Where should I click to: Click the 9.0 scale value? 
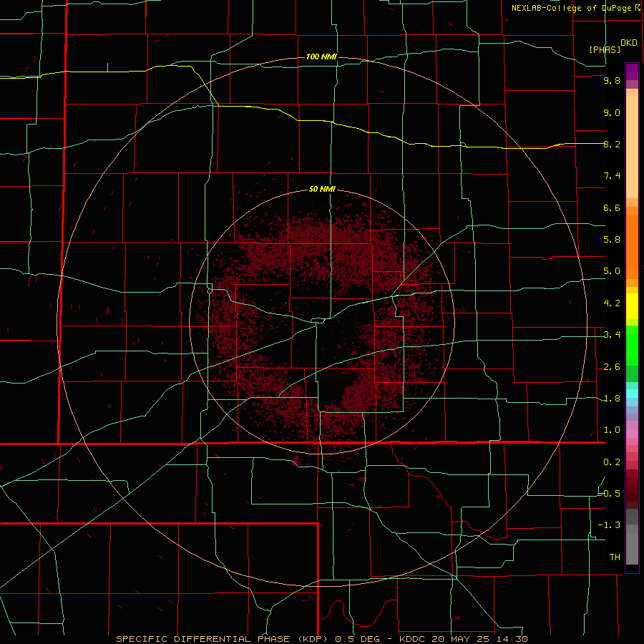(612, 112)
